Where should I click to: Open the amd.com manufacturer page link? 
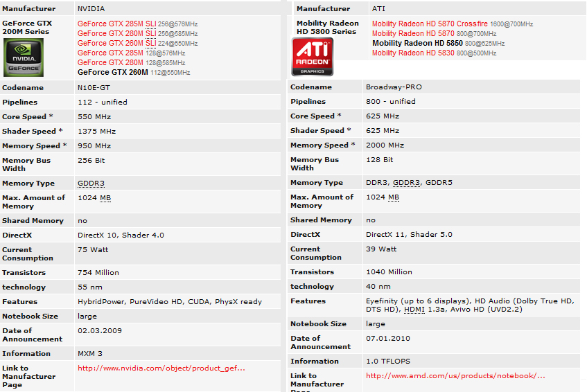[x=455, y=375]
